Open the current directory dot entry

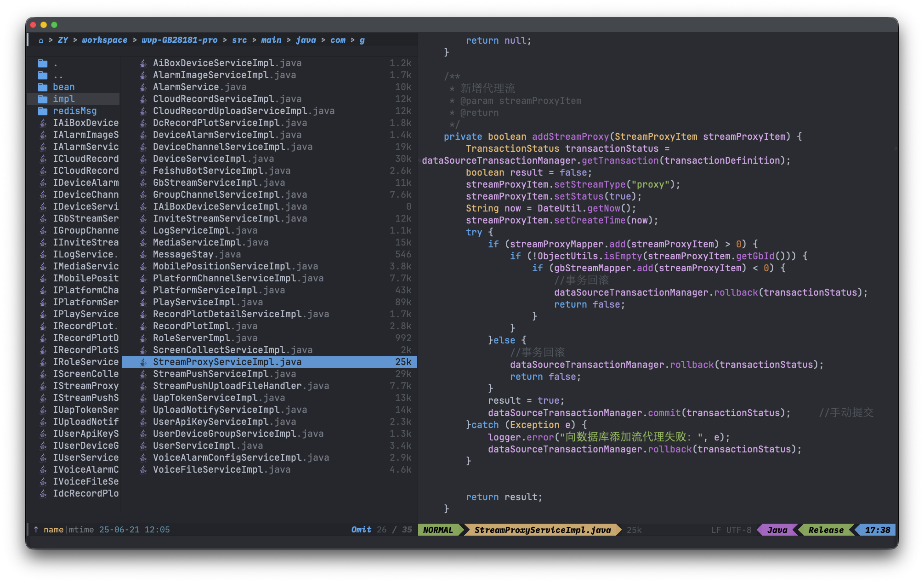click(55, 63)
